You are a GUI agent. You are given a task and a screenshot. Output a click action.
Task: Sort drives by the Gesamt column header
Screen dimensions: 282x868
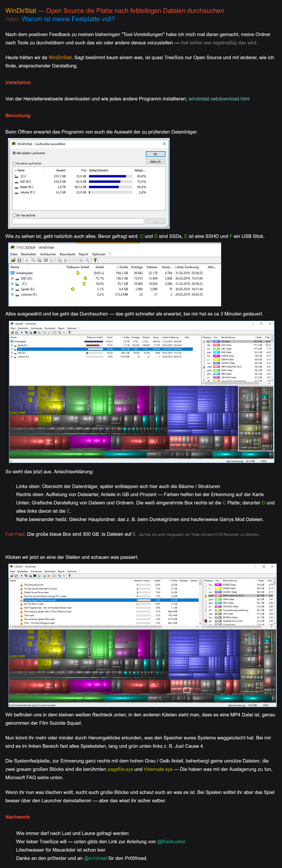(x=56, y=170)
